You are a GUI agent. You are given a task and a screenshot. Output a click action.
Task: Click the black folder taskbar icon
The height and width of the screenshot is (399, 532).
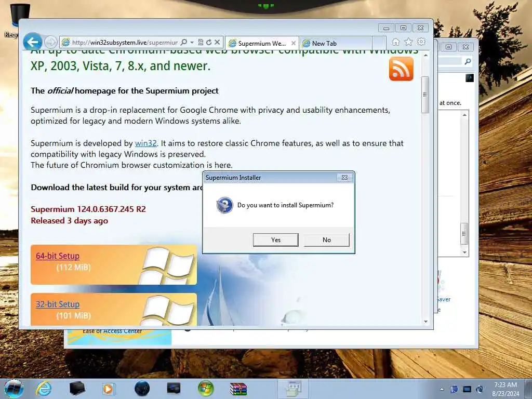77,389
